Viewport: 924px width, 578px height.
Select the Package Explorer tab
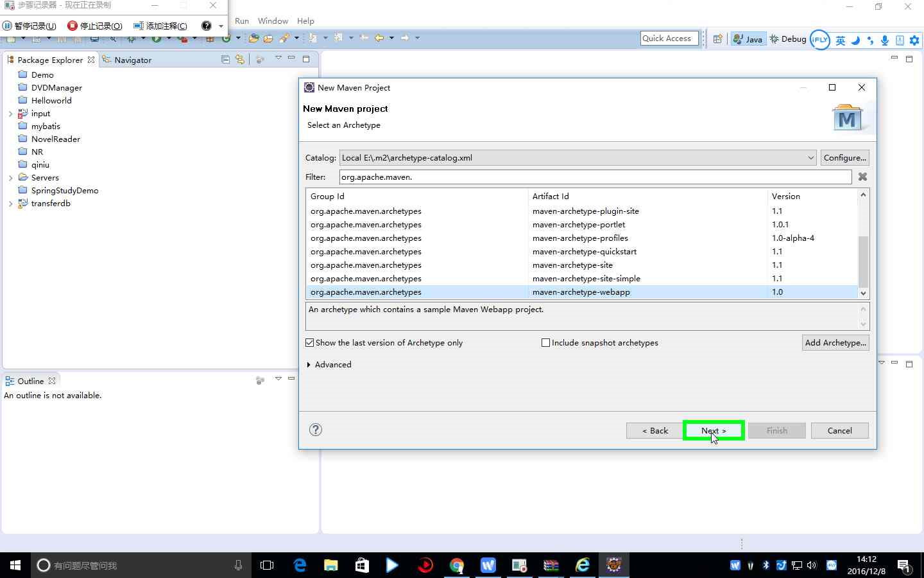click(x=50, y=60)
